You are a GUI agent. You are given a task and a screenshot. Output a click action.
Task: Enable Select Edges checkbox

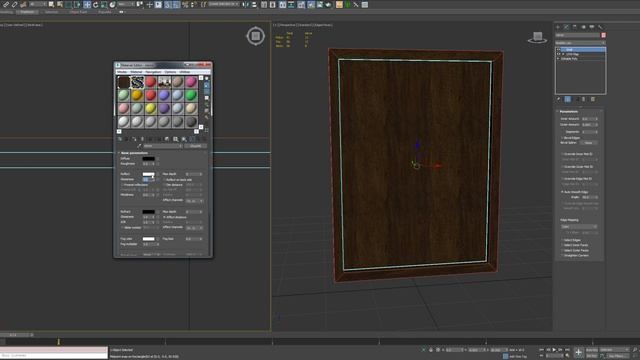coord(562,240)
